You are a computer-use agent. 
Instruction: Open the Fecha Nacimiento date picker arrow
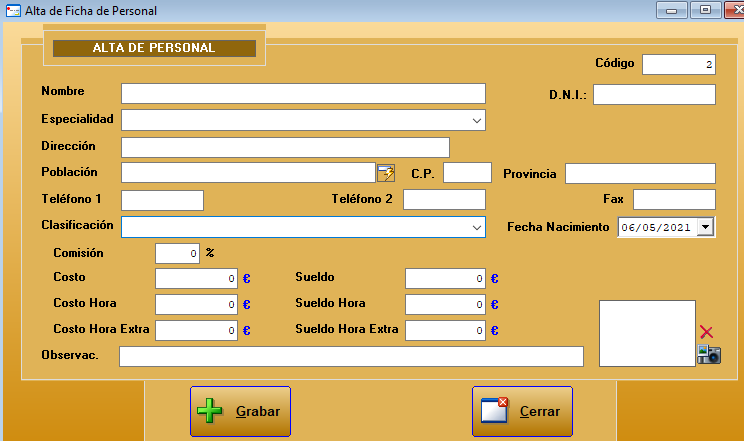tap(706, 227)
